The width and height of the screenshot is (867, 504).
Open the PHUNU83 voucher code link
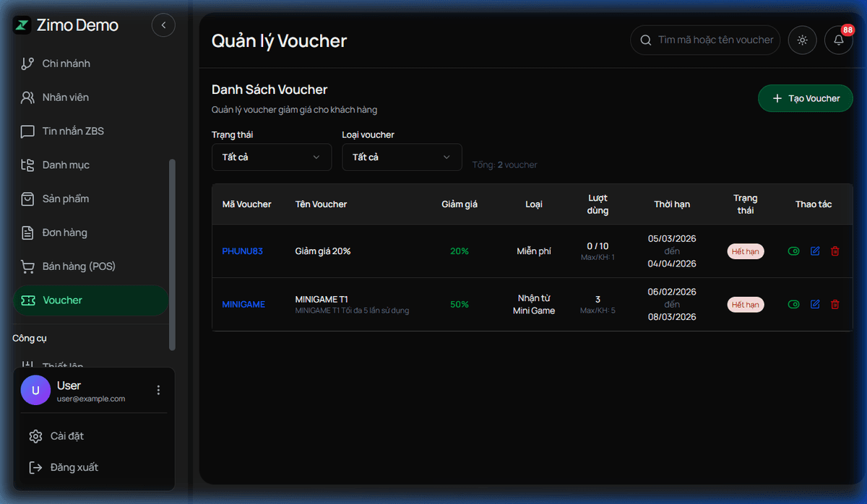click(242, 251)
